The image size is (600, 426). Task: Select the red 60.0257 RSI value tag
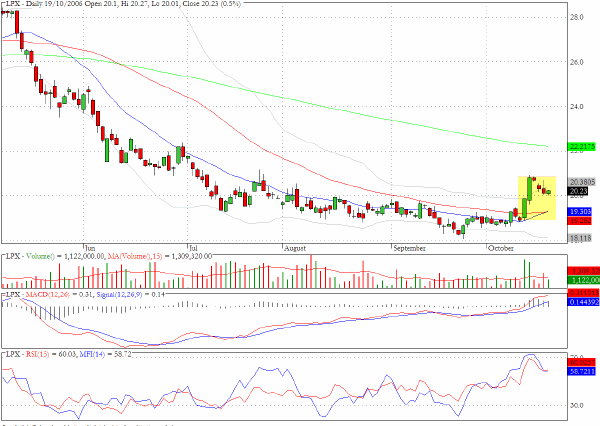pos(582,362)
